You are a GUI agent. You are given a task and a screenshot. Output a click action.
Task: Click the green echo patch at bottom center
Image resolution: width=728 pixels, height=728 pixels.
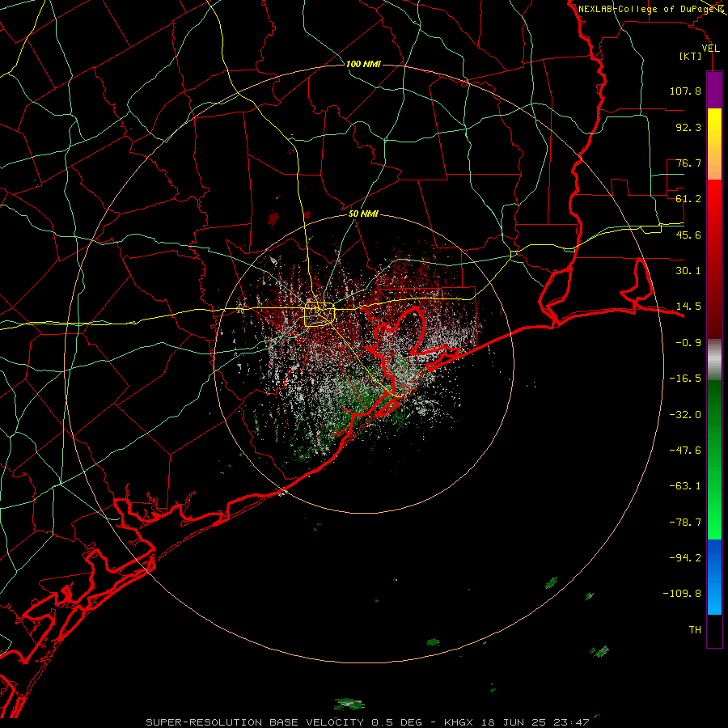click(x=349, y=704)
